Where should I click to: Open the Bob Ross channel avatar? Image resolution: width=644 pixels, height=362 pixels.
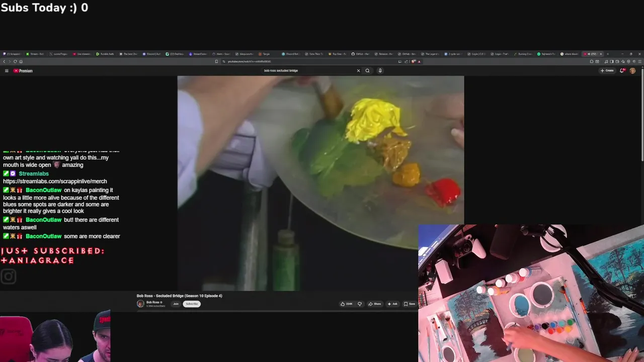pos(140,304)
